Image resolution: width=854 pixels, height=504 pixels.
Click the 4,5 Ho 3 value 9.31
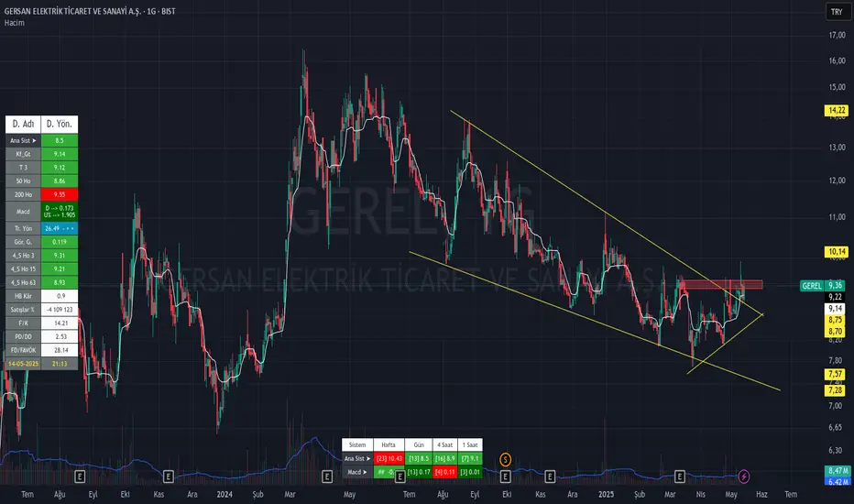pyautogui.click(x=60, y=256)
